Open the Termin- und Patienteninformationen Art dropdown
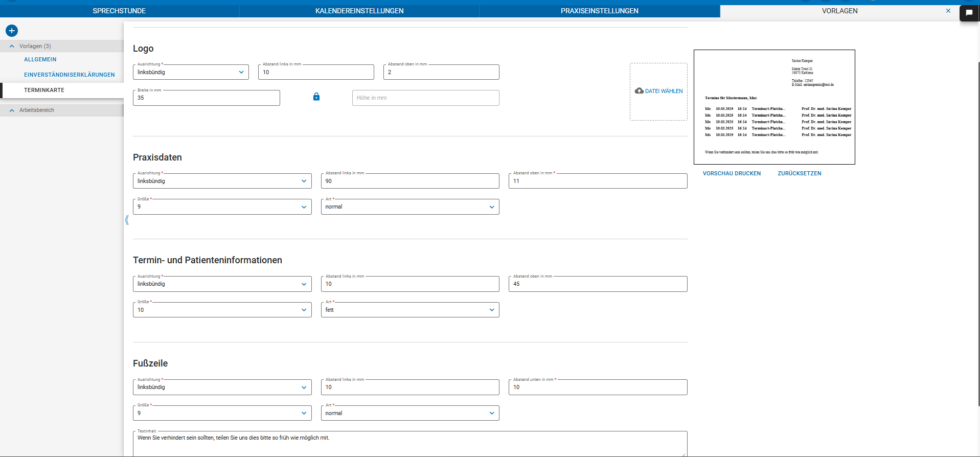This screenshot has width=980, height=457. point(409,310)
